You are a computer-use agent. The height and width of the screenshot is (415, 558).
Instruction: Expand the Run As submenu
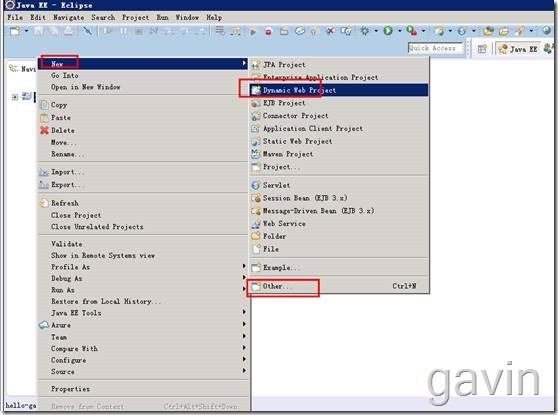[x=142, y=290]
